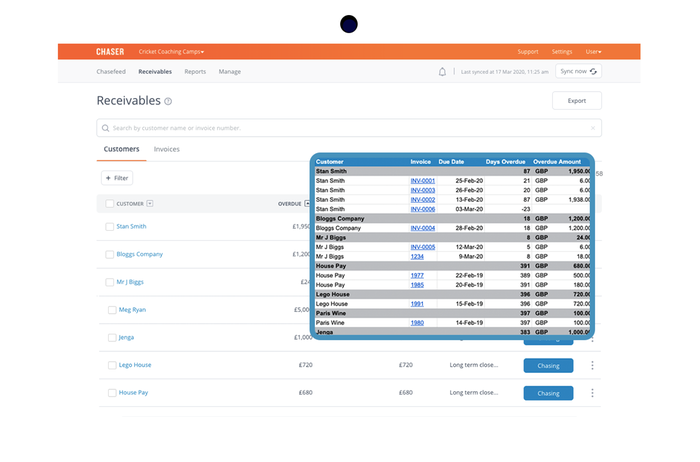This screenshot has width=700, height=462.
Task: Open the more options menu for House Pay
Action: click(592, 393)
